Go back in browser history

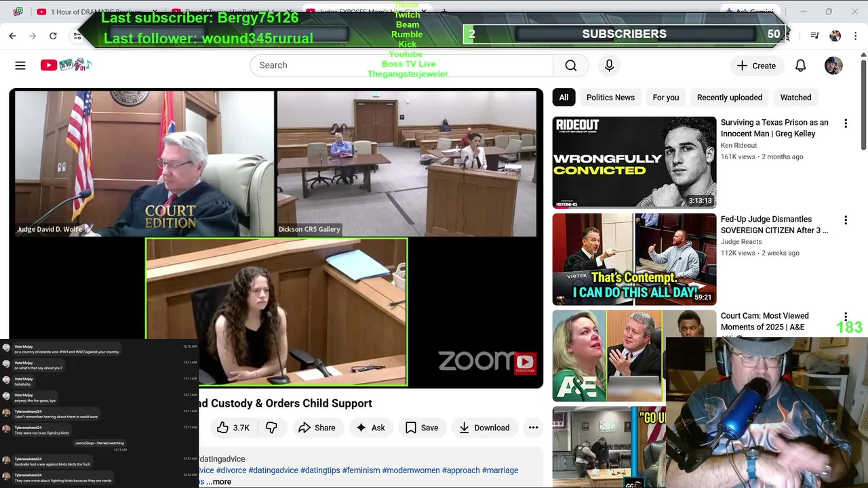pos(12,36)
